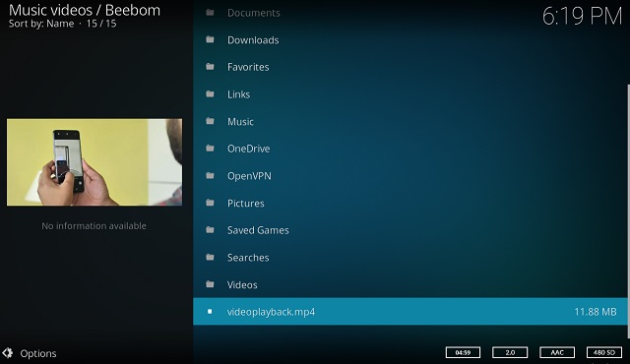Click the Searches folder icon
The height and width of the screenshot is (364, 630).
(210, 257)
